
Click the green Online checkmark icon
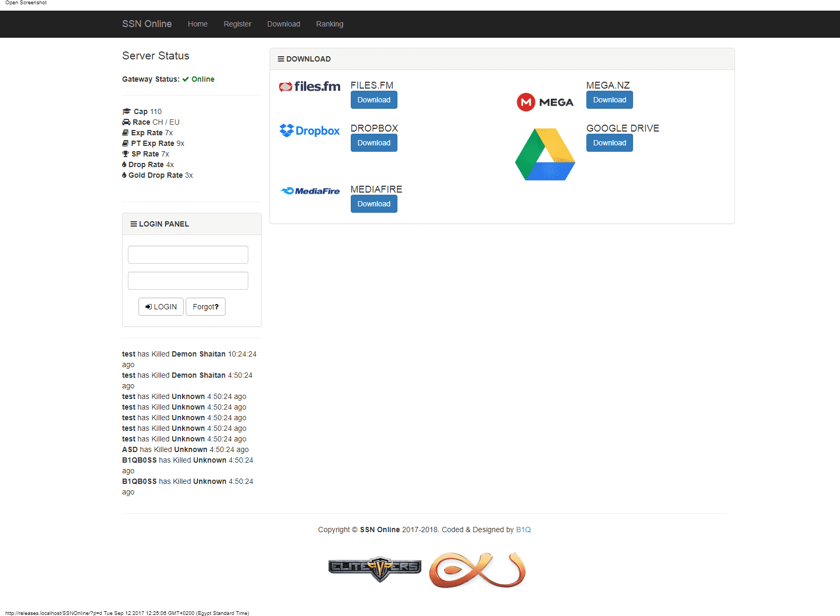tap(186, 79)
